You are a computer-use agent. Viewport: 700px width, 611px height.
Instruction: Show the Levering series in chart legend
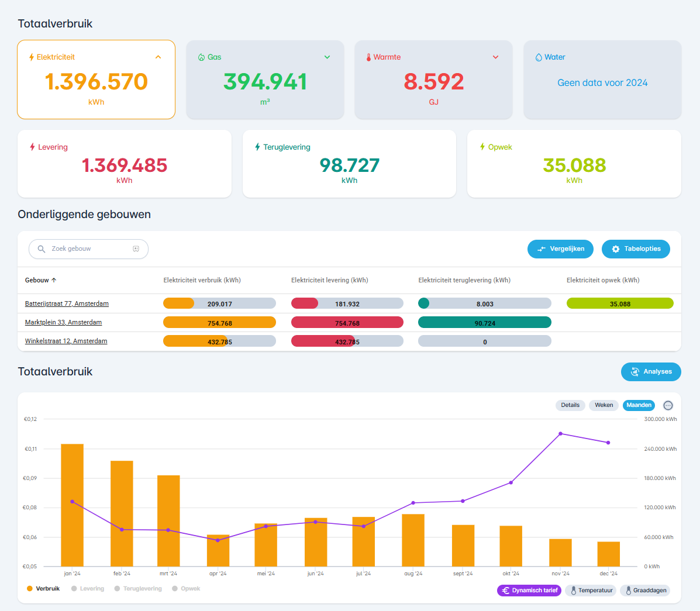coord(87,589)
